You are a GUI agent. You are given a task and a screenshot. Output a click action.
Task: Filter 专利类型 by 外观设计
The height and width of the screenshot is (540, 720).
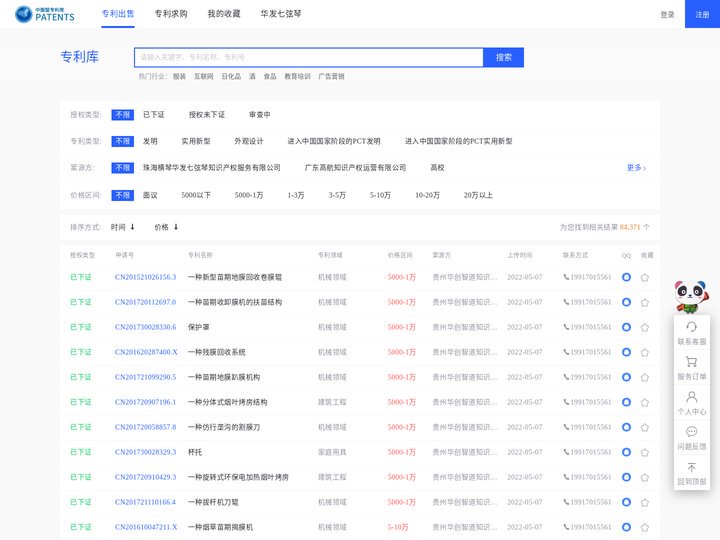[x=248, y=141]
